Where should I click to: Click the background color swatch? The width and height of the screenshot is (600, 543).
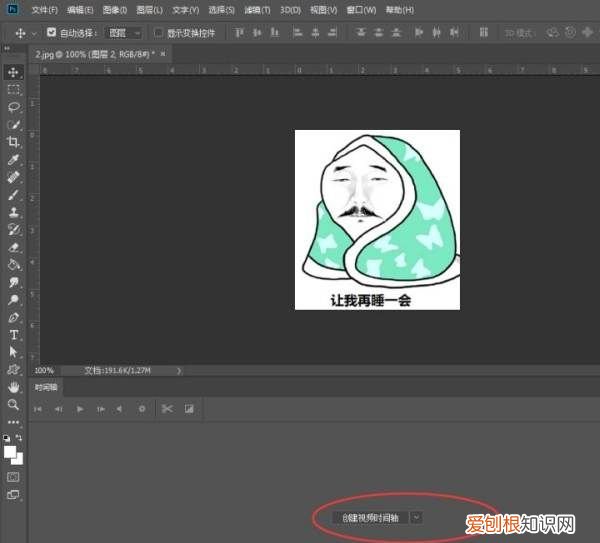19,460
